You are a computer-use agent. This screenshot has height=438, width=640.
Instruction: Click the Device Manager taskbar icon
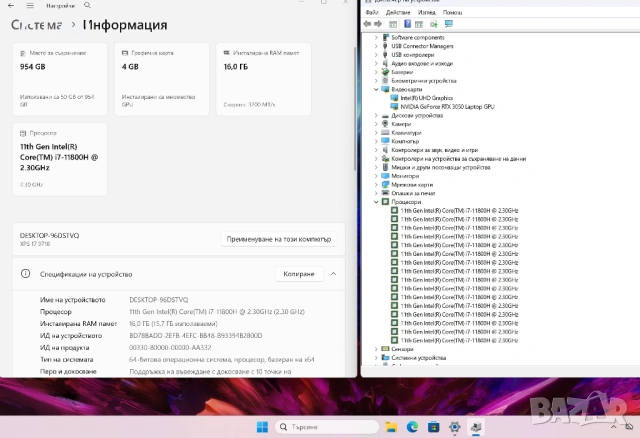[x=476, y=427]
